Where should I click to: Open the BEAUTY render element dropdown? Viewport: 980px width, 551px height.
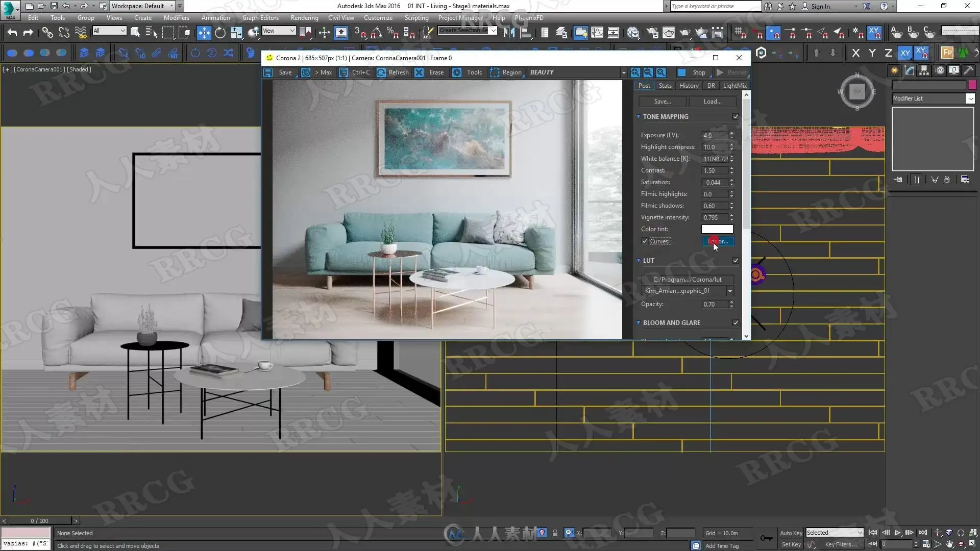point(623,72)
